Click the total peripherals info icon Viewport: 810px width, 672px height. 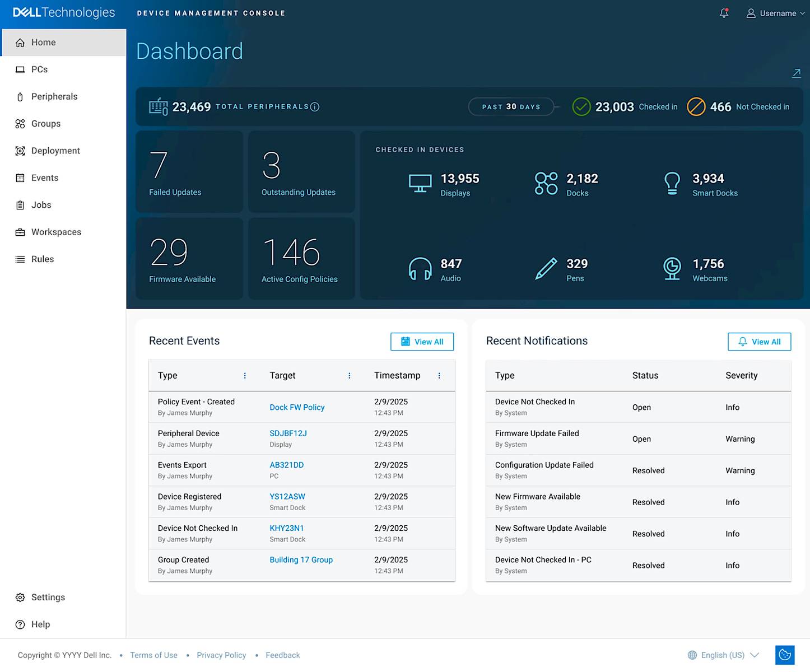(x=315, y=107)
